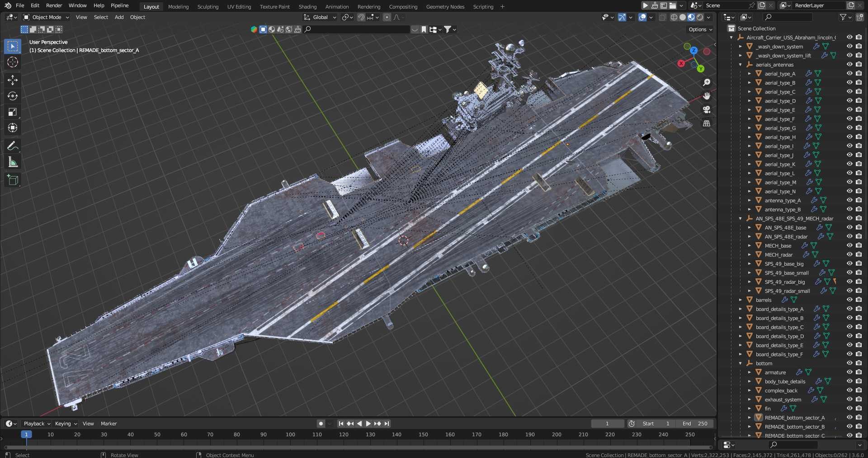Image resolution: width=868 pixels, height=458 pixels.
Task: Select the Annotate tool
Action: tap(13, 146)
